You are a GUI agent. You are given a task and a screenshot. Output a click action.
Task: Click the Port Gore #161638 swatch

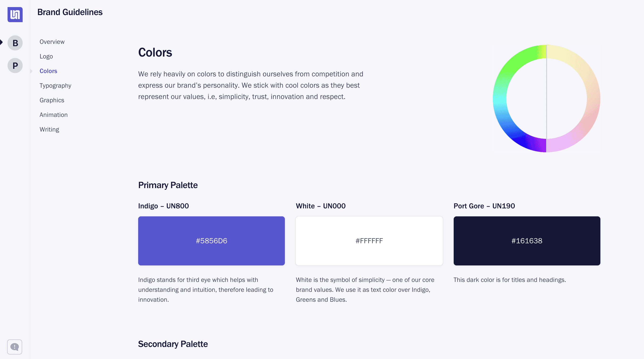pyautogui.click(x=527, y=241)
